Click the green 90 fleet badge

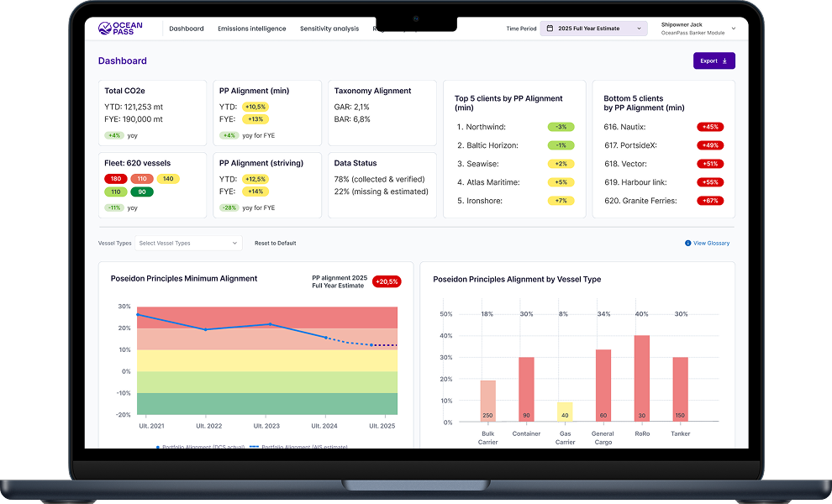[x=141, y=192]
